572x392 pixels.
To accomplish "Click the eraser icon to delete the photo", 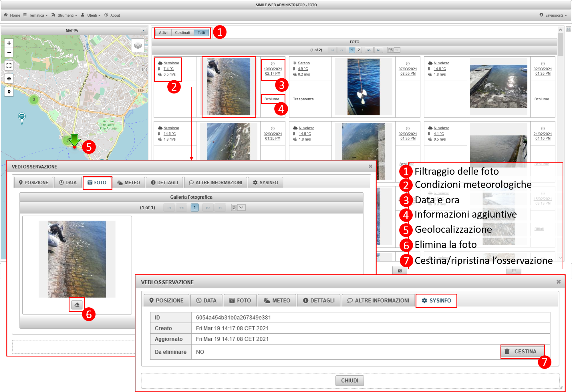I will [x=77, y=305].
